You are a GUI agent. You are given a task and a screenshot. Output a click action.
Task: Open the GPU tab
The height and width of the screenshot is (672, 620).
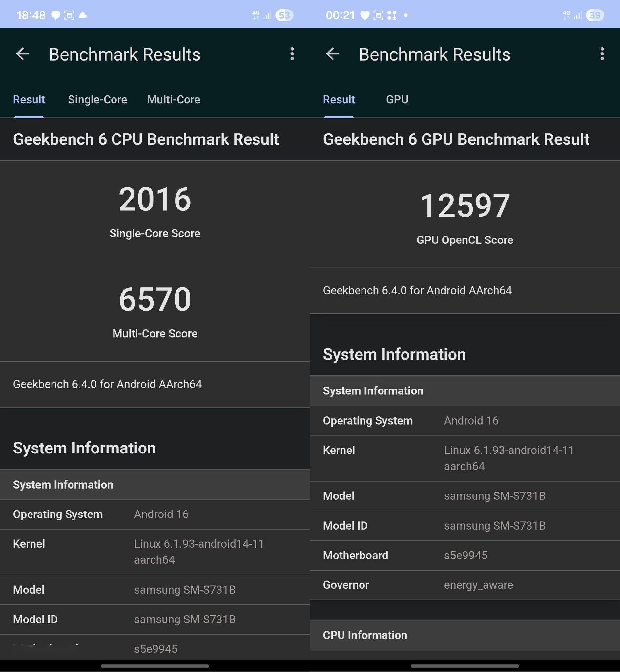point(397,100)
